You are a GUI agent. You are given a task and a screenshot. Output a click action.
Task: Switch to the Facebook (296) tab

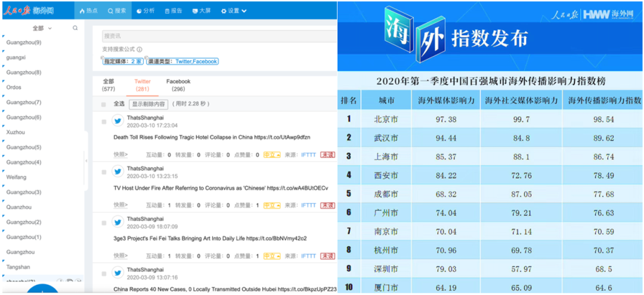[x=178, y=85]
